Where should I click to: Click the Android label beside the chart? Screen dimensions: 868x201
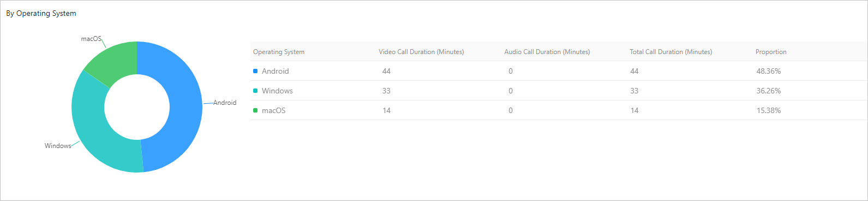click(x=225, y=103)
